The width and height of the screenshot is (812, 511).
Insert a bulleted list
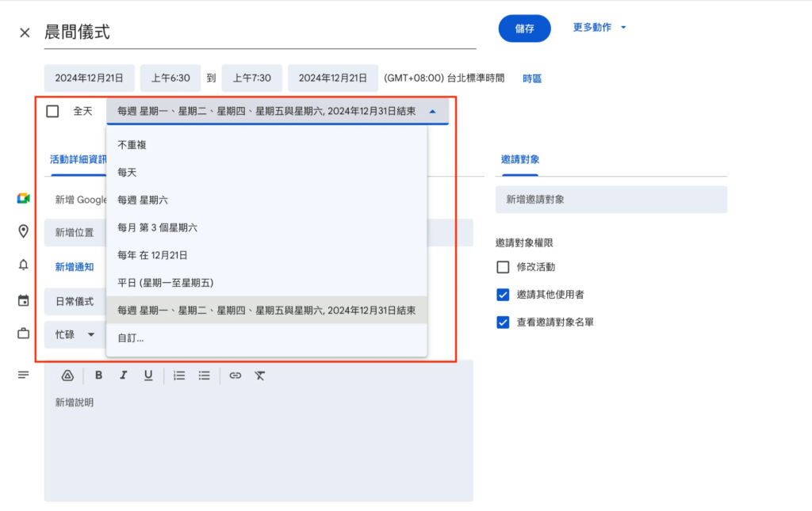[204, 376]
